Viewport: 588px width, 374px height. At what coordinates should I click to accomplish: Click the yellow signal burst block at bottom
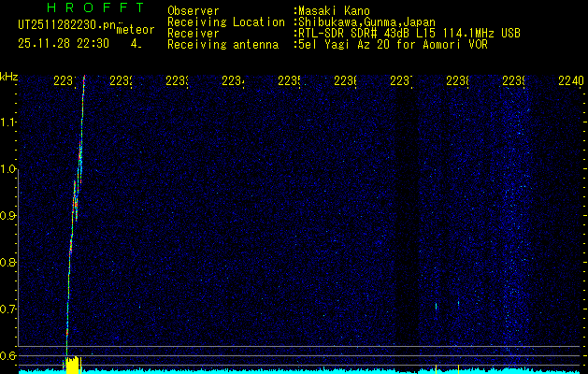pos(72,365)
